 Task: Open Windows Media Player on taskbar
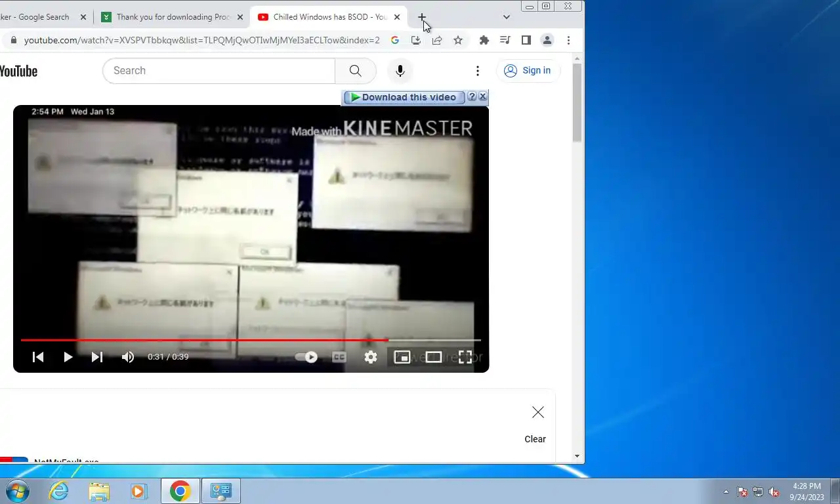pos(138,491)
